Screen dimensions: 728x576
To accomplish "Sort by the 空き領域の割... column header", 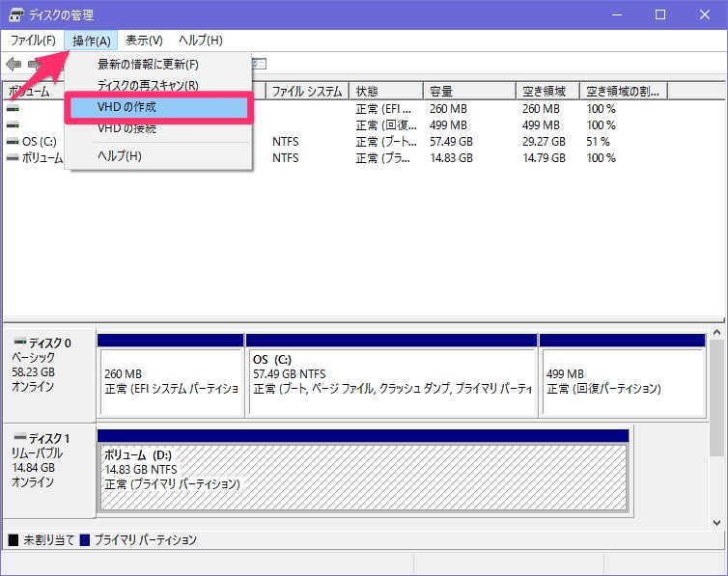I will [x=624, y=91].
